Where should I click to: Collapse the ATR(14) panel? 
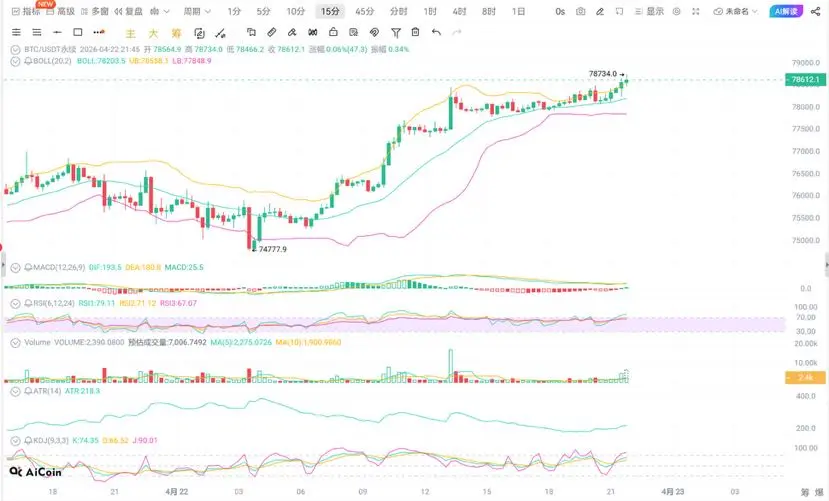[x=15, y=391]
